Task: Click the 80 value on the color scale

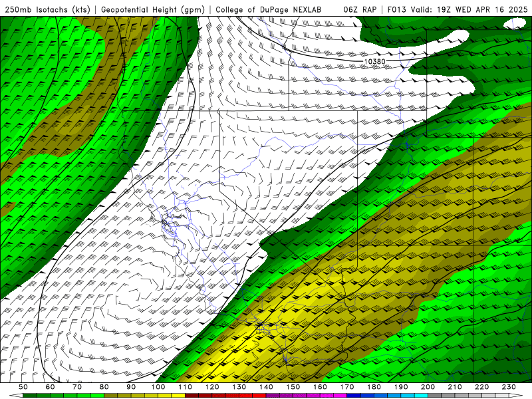Action: pos(104,387)
